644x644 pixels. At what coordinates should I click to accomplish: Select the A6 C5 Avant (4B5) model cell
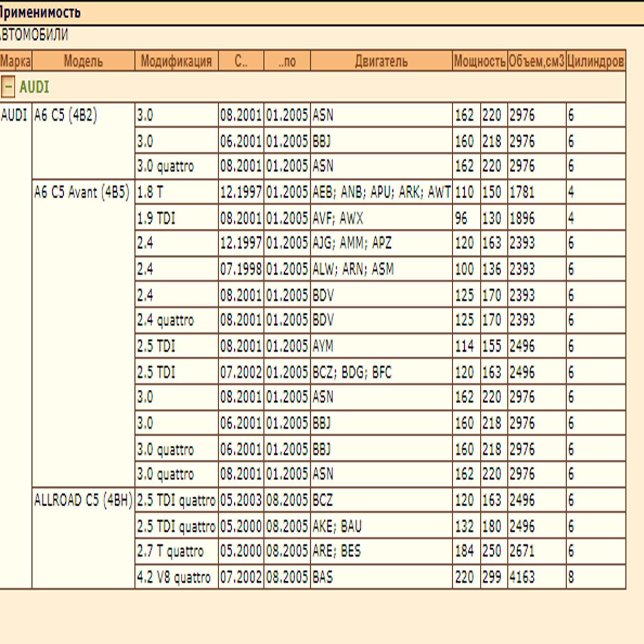pos(83,333)
